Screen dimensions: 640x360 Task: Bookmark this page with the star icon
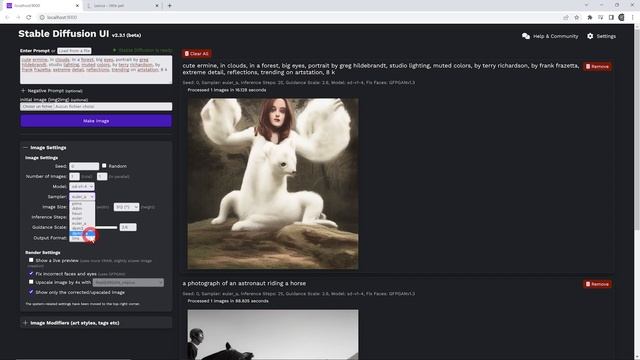coord(576,18)
